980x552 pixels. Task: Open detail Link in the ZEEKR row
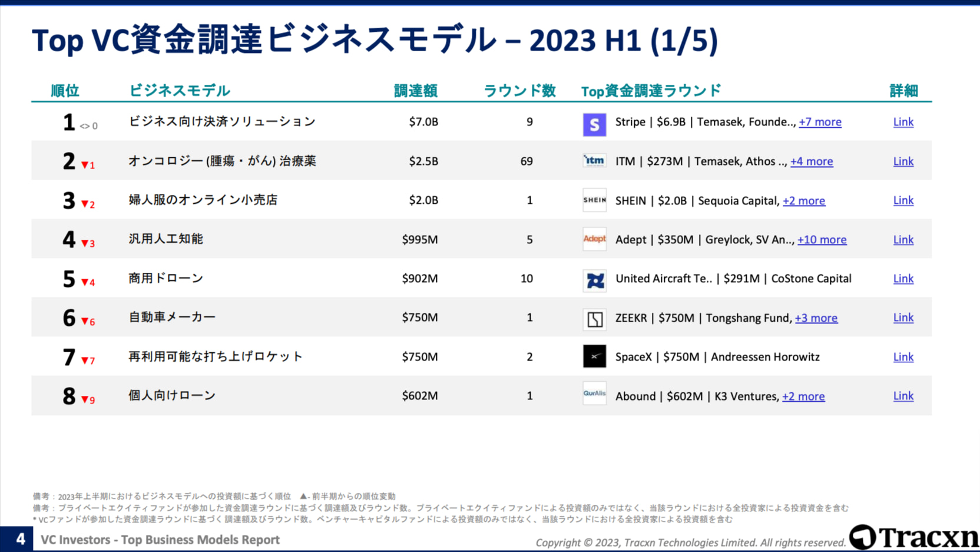pos(903,318)
